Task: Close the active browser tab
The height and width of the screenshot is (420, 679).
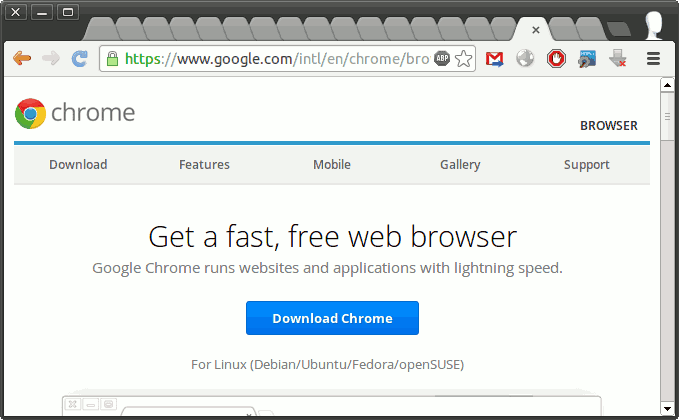Action: click(x=536, y=30)
